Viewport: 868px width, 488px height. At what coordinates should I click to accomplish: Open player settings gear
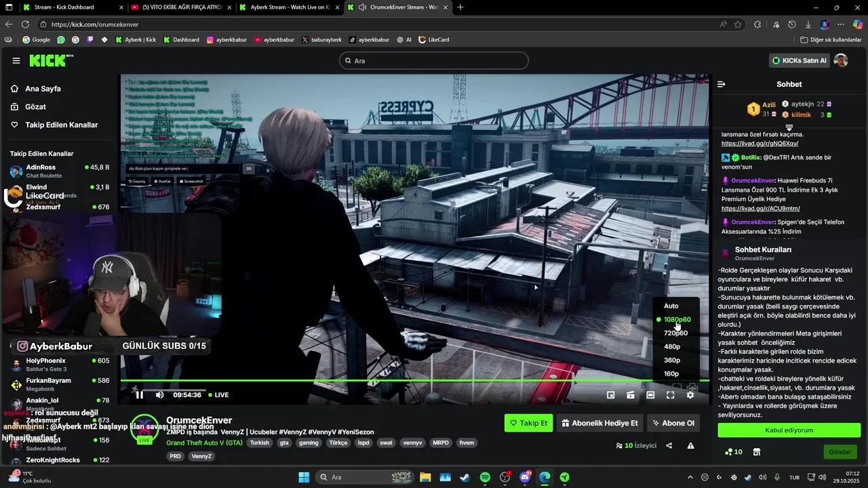(x=690, y=394)
